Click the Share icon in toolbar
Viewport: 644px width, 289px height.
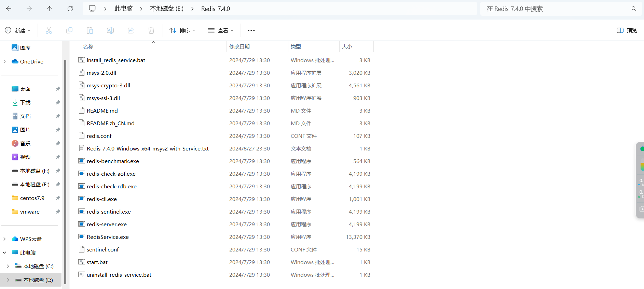pyautogui.click(x=131, y=30)
